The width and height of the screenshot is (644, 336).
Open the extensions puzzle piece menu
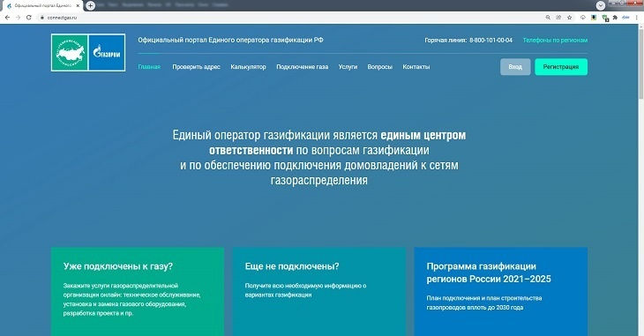pos(615,18)
